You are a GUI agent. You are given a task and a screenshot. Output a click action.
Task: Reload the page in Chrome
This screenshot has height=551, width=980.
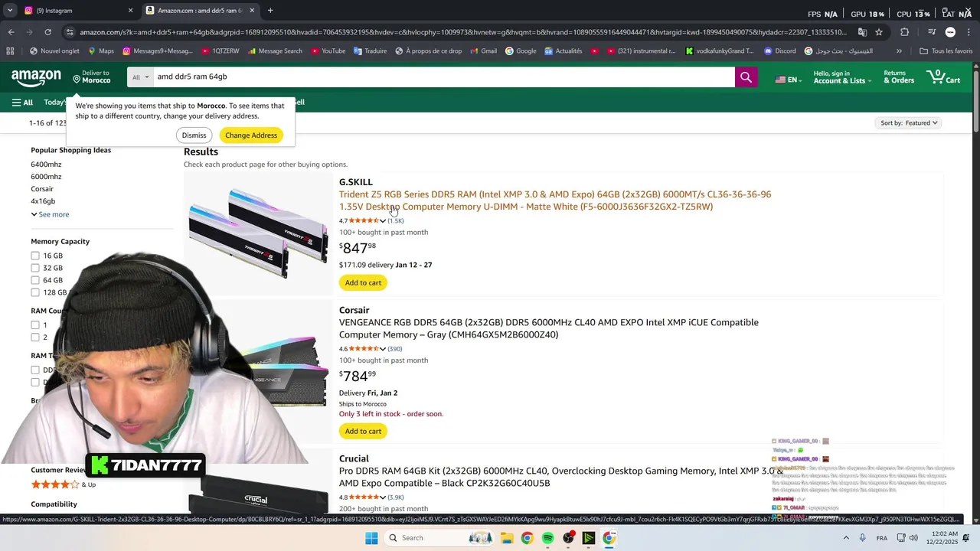coord(48,32)
